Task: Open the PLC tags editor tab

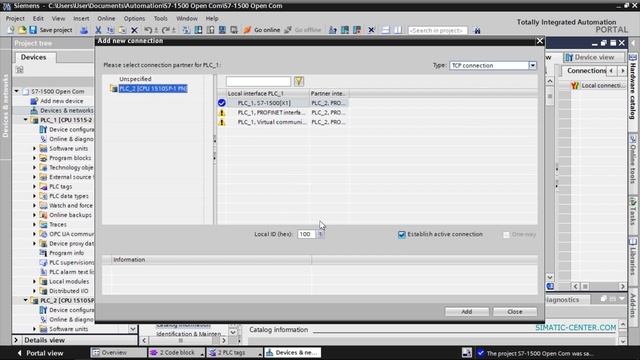Action: tap(234, 353)
